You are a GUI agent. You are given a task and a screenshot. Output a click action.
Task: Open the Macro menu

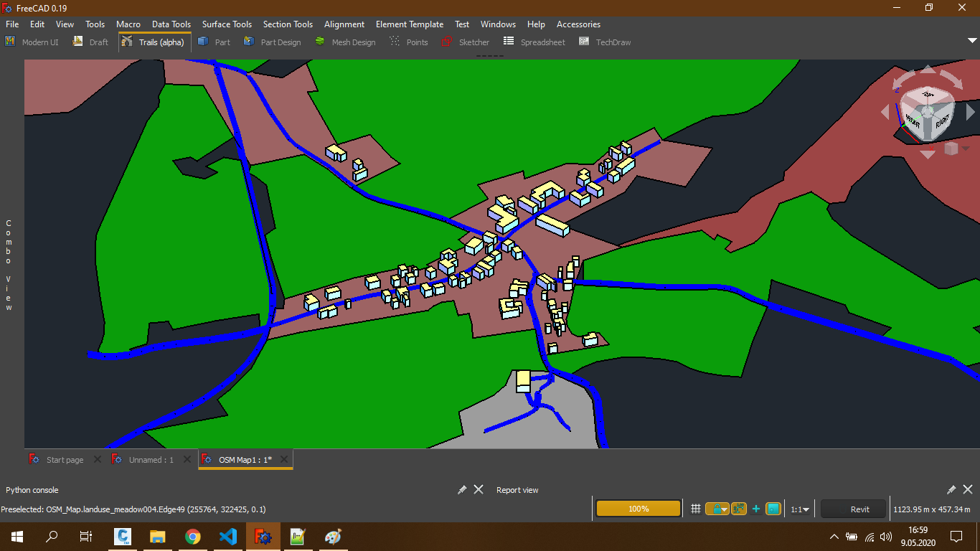coord(128,24)
